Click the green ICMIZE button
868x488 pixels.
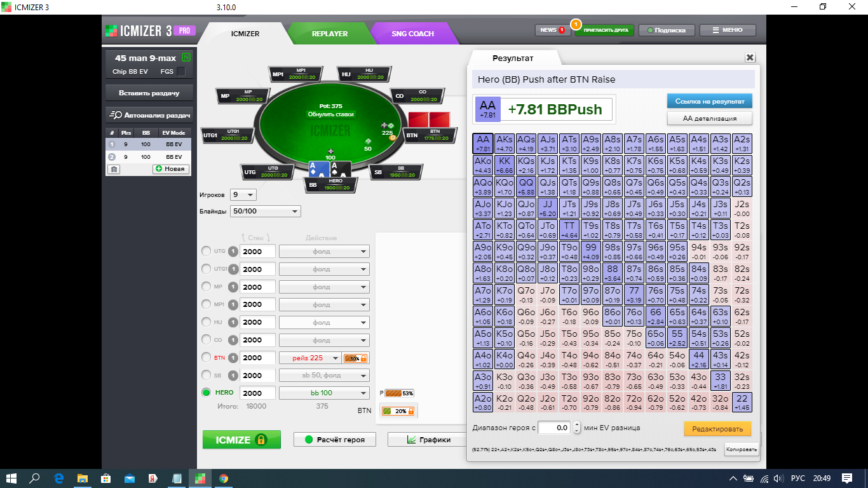(x=241, y=440)
